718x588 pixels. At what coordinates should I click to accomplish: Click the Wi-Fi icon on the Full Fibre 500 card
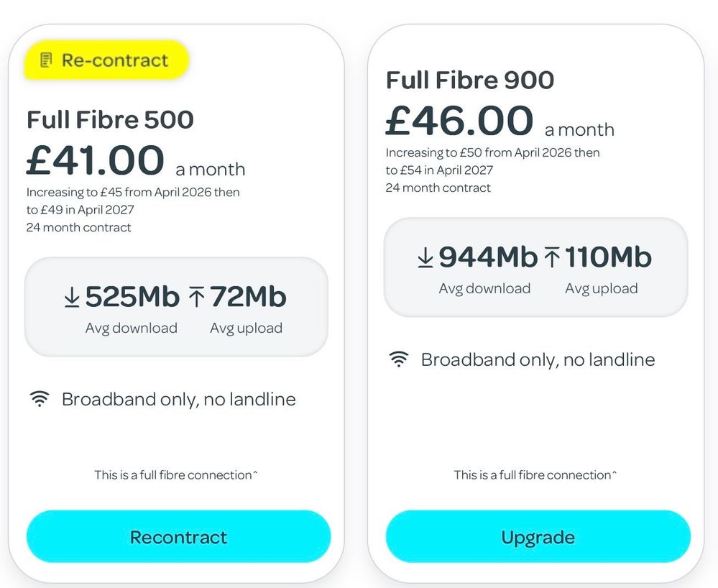point(40,400)
